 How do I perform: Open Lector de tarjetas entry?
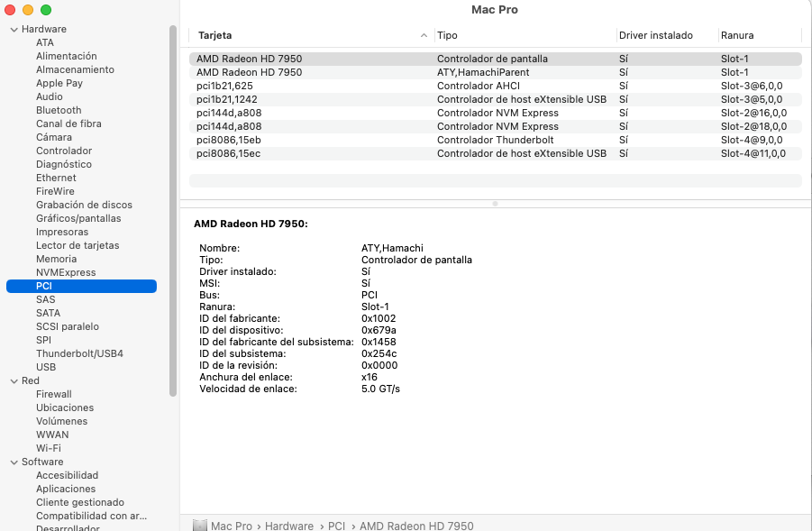point(78,245)
